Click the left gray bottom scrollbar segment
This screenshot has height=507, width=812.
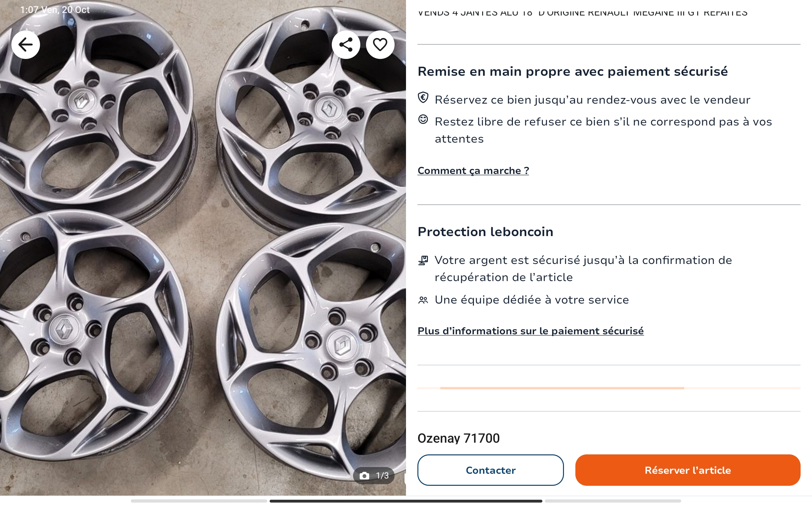point(199,501)
